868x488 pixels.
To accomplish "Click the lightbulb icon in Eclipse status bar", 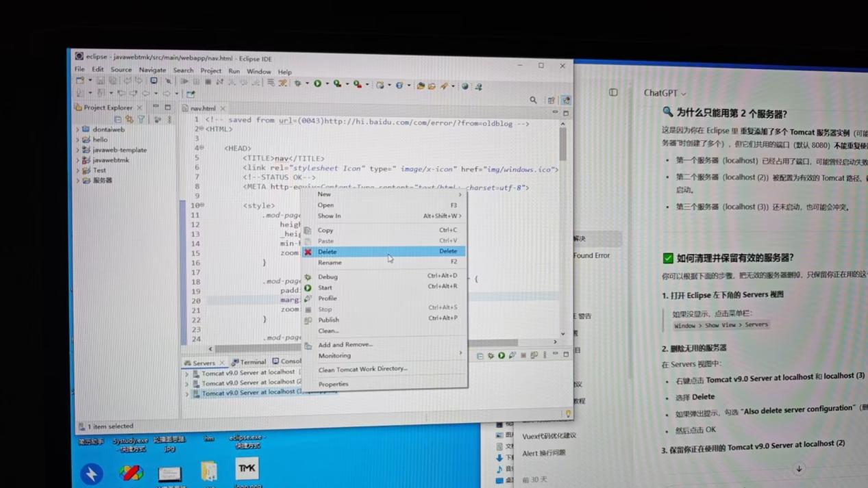I will [x=567, y=414].
